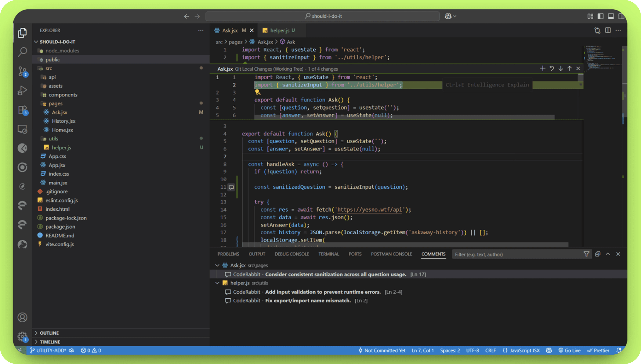Toggle the primary sidebar layout button
Viewport: 641px width, 364px height.
coord(601,16)
